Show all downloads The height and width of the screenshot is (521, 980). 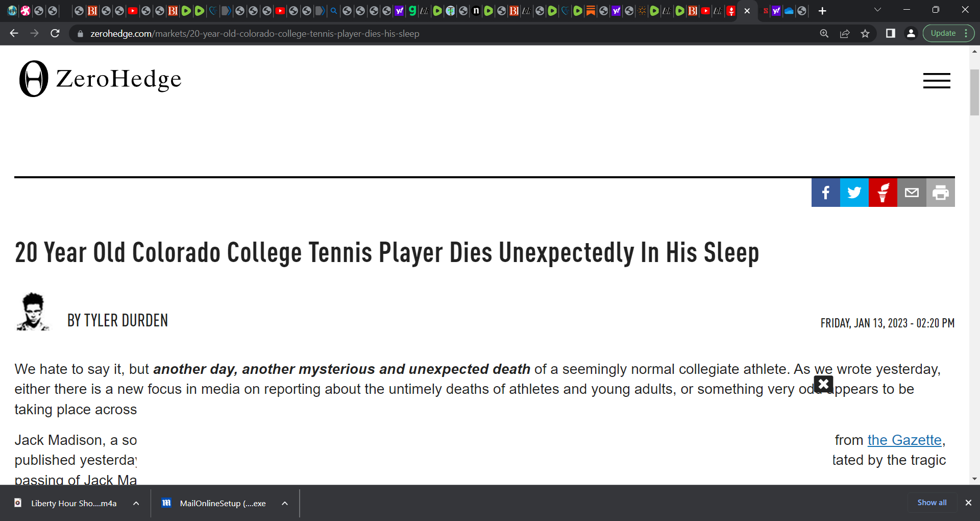pos(932,503)
